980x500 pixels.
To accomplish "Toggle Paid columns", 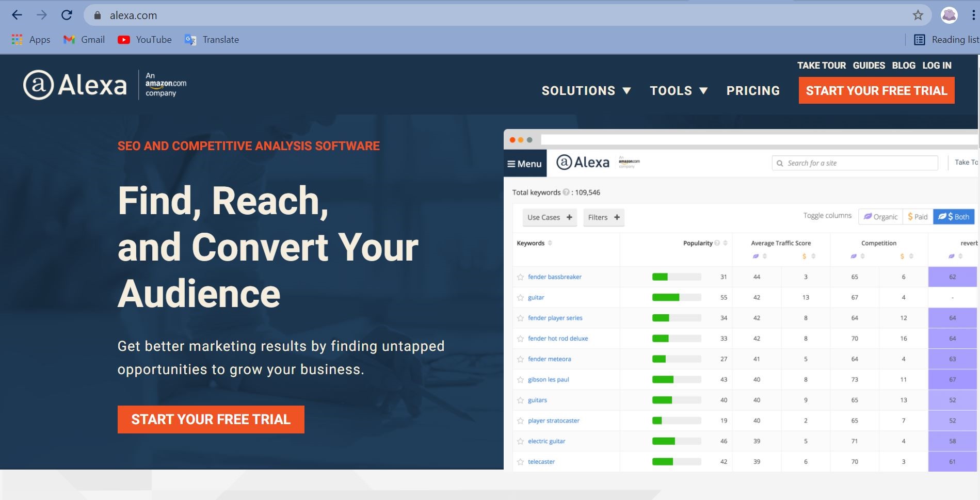I will pyautogui.click(x=918, y=217).
